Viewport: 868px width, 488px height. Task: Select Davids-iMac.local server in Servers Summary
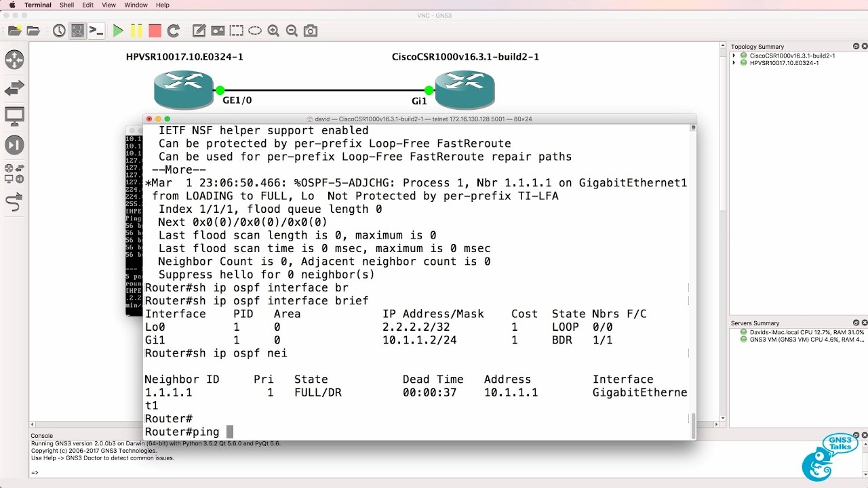[x=802, y=332]
